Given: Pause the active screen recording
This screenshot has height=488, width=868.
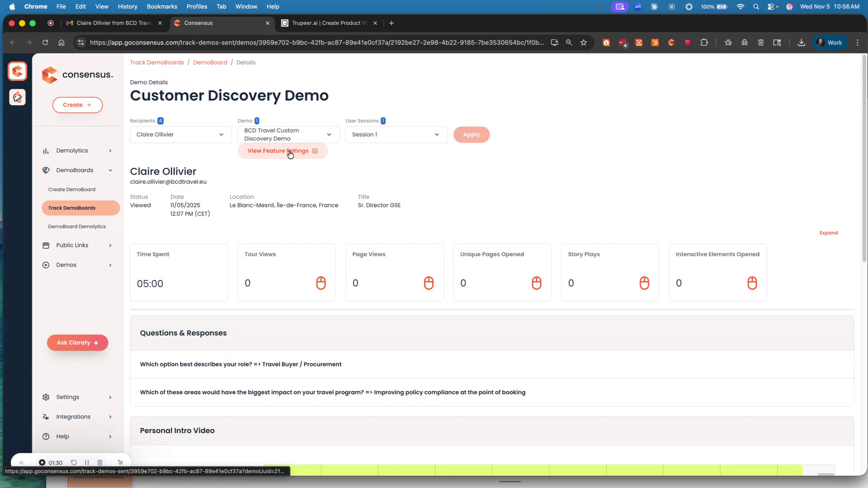Looking at the screenshot, I should pyautogui.click(x=87, y=462).
